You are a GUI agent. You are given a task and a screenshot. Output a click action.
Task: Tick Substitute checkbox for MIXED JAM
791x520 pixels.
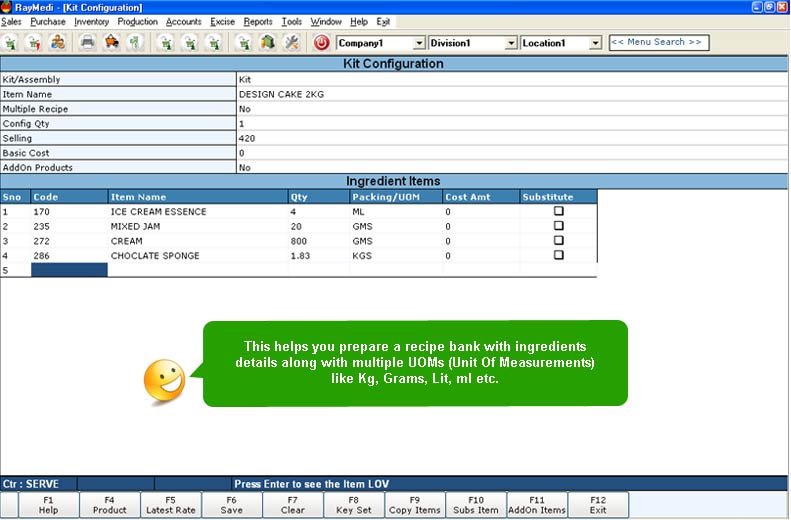[x=558, y=225]
